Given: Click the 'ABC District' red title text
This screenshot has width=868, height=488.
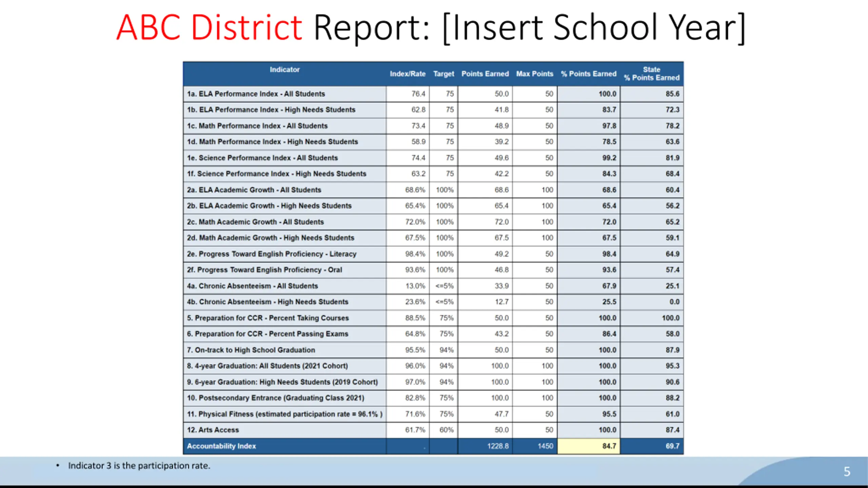Looking at the screenshot, I should [x=209, y=27].
